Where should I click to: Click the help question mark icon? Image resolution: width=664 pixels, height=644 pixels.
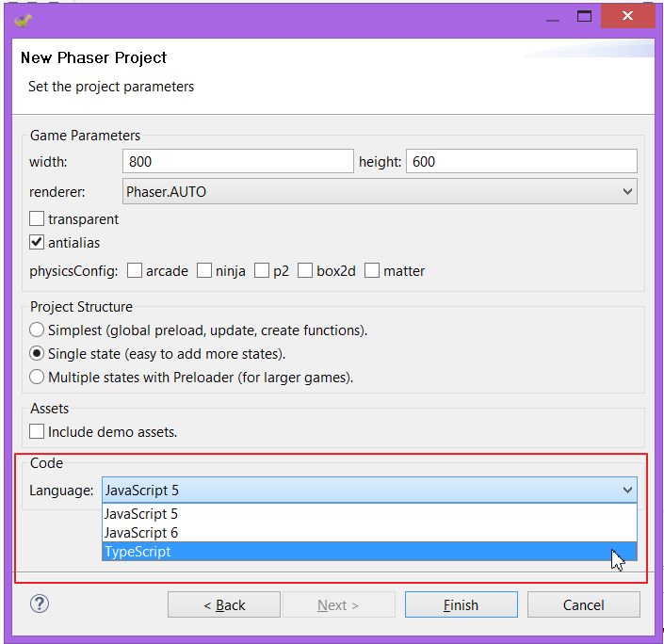pos(40,604)
